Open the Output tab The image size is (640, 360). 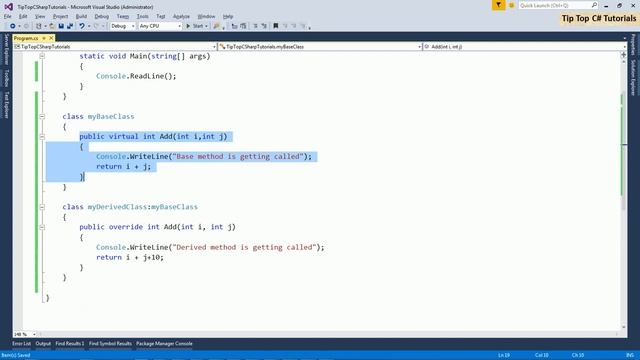43,344
